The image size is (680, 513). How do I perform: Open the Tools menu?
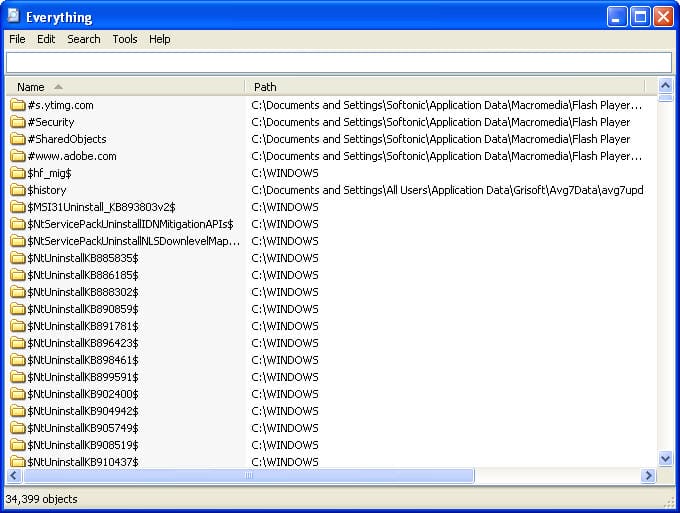pos(125,39)
